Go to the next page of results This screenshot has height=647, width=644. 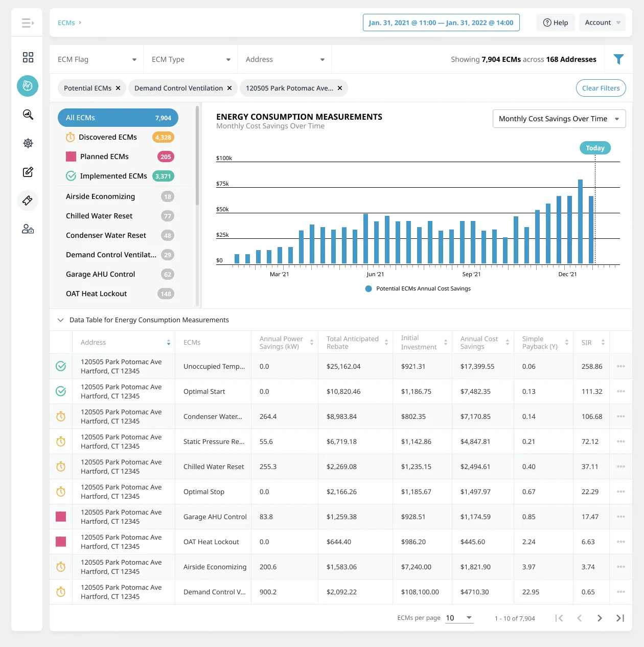600,618
